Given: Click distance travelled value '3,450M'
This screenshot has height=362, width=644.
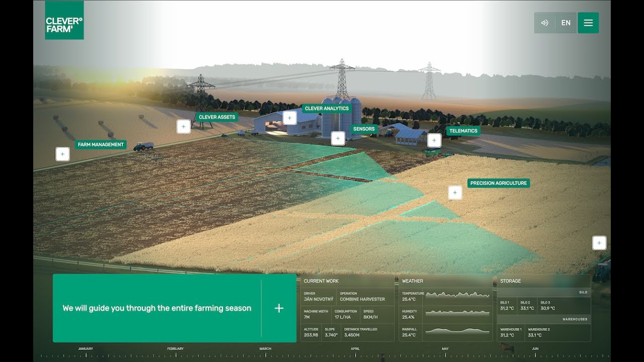Looking at the screenshot, I should click(352, 335).
